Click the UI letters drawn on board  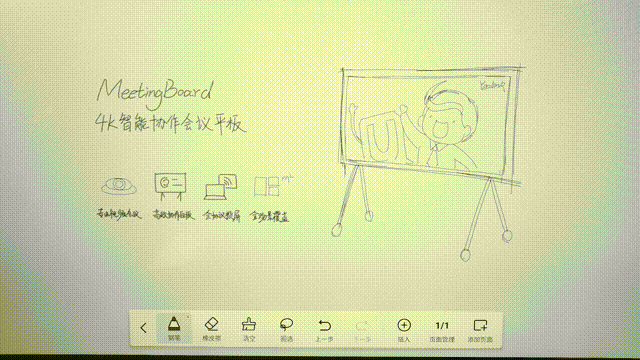(x=384, y=137)
